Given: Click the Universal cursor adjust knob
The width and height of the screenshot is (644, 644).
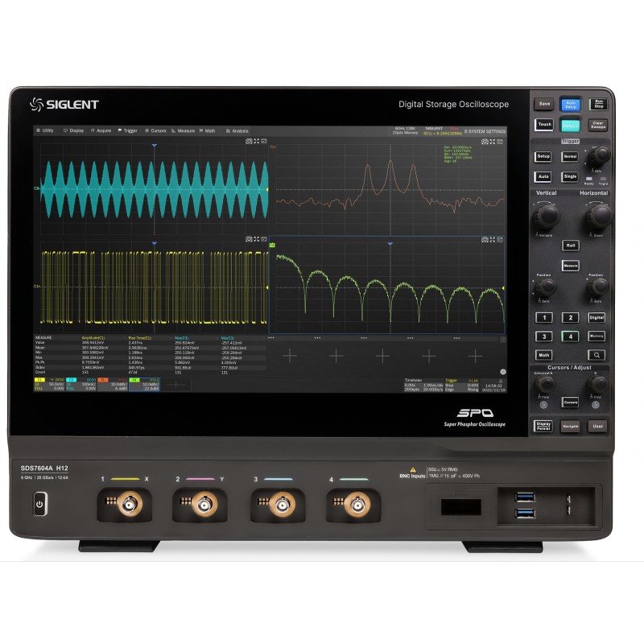Looking at the screenshot, I should 544,385.
